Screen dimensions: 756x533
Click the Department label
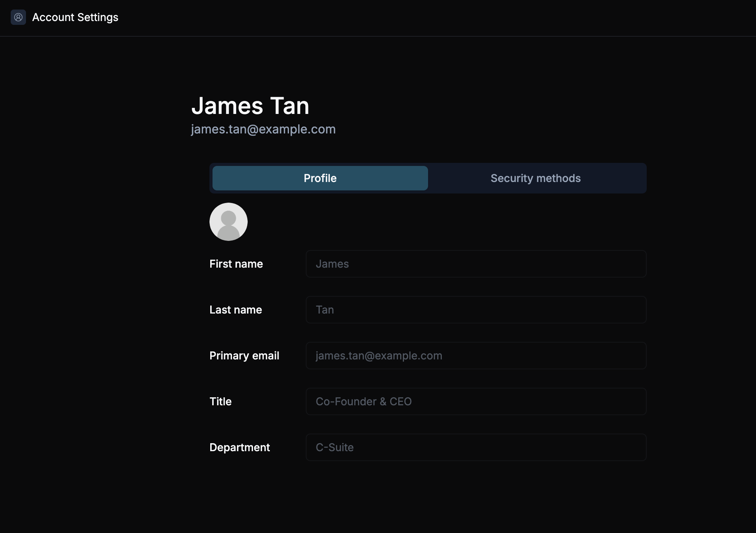pyautogui.click(x=240, y=447)
